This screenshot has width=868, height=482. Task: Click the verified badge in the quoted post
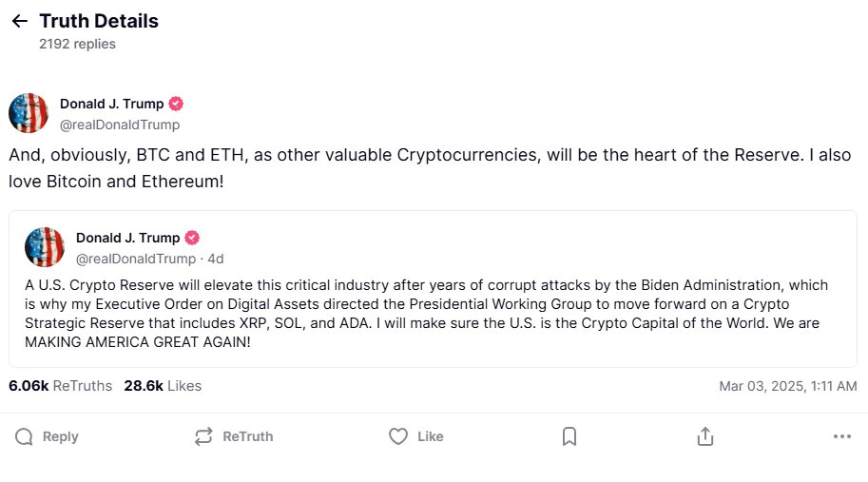(x=192, y=238)
